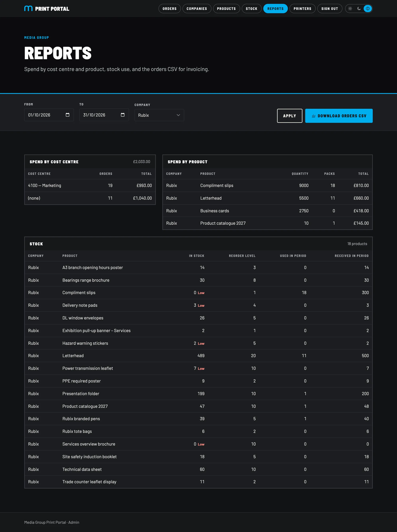Click Sign Out
The width and height of the screenshot is (397, 532).
point(330,9)
